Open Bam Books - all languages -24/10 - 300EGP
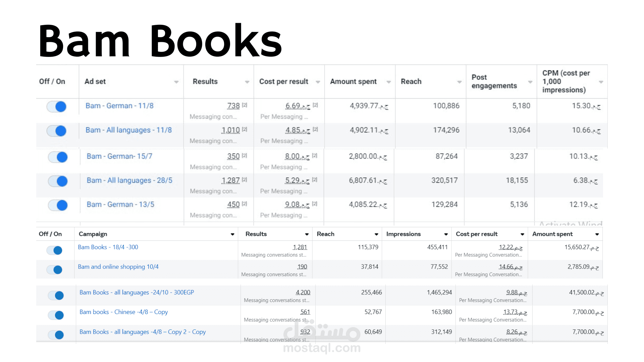This screenshot has width=644, height=362. tap(137, 292)
